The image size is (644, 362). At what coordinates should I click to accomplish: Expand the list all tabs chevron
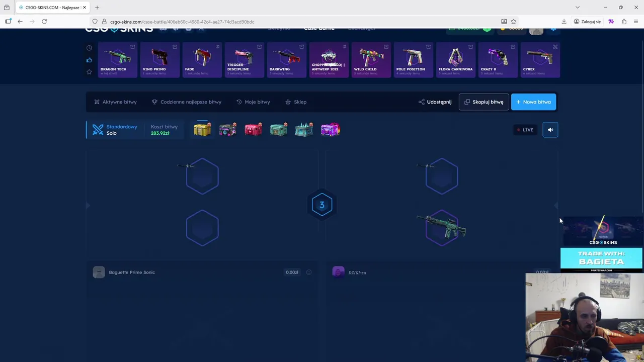point(577,8)
